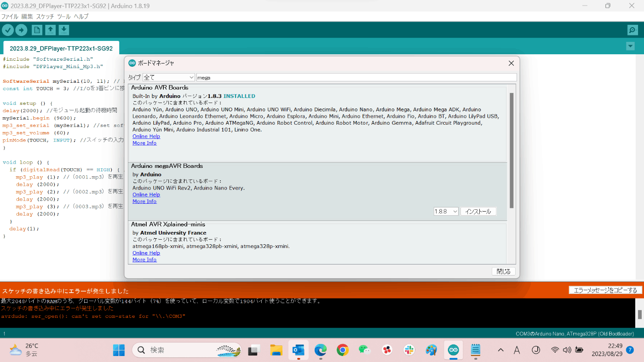Viewport: 644px width, 362px height.
Task: Click the Arduino IDE taskbar icon
Action: 454,350
